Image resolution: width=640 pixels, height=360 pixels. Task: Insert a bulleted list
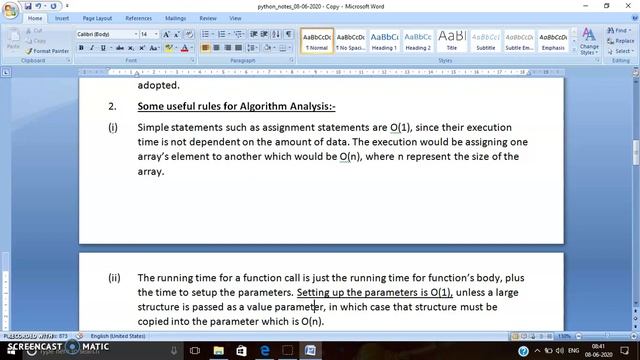point(205,34)
